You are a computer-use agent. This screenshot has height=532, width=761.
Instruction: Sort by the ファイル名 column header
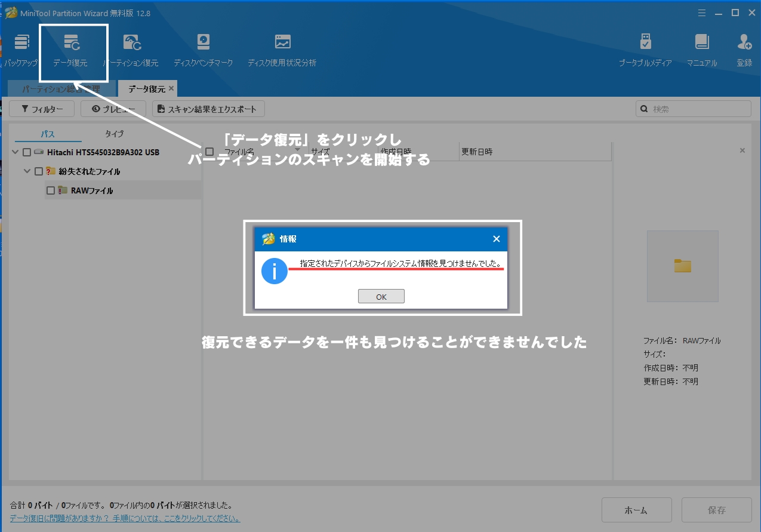[x=239, y=152]
